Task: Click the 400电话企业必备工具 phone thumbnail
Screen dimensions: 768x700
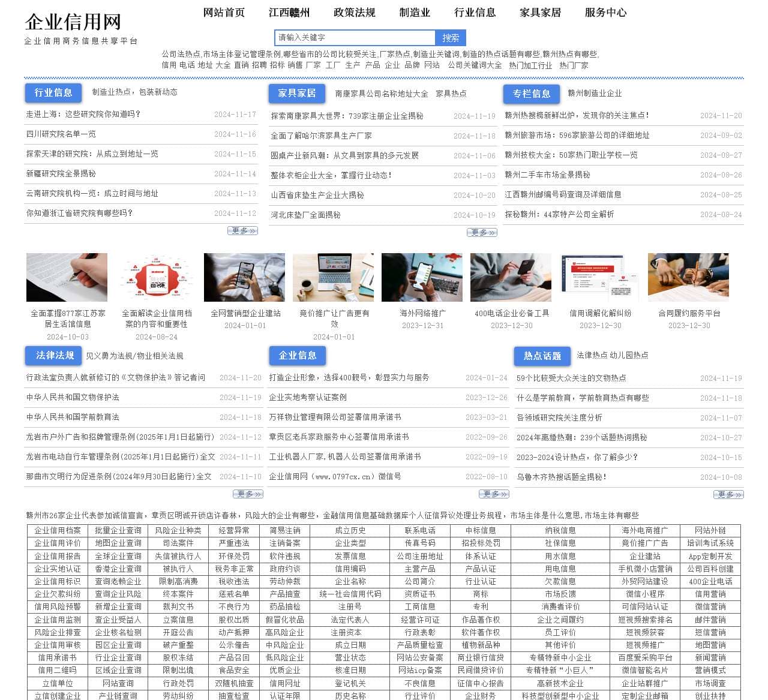Action: (x=511, y=277)
